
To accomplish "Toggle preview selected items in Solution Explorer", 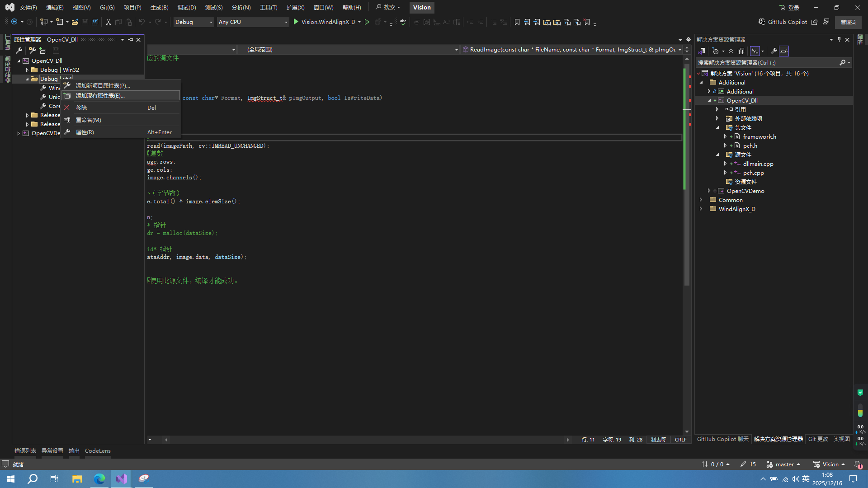I will click(x=784, y=51).
